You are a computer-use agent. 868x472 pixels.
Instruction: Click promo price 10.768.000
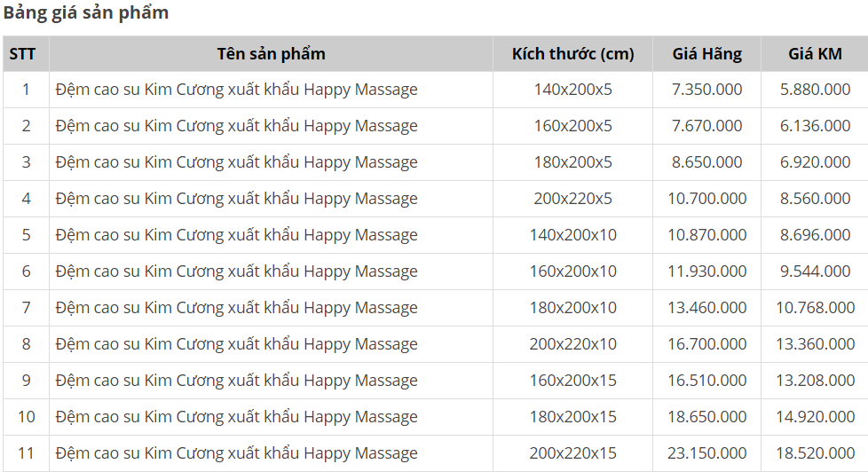(x=815, y=308)
